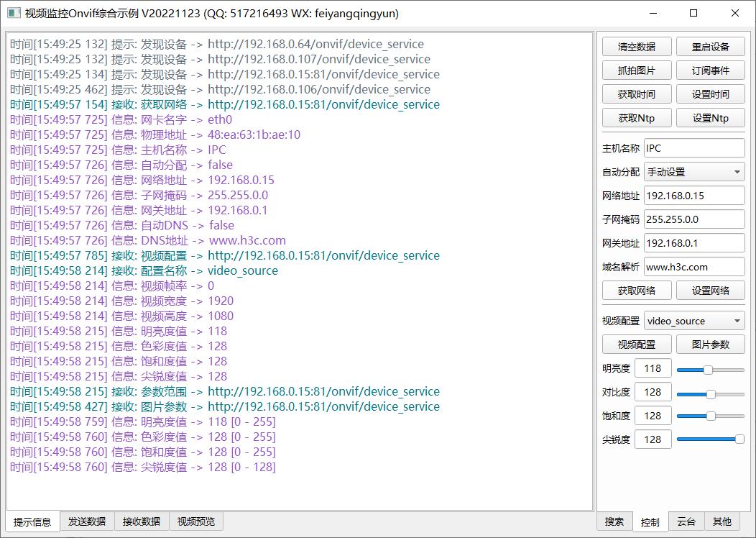Switch to the 搜索 tab

pos(614,521)
